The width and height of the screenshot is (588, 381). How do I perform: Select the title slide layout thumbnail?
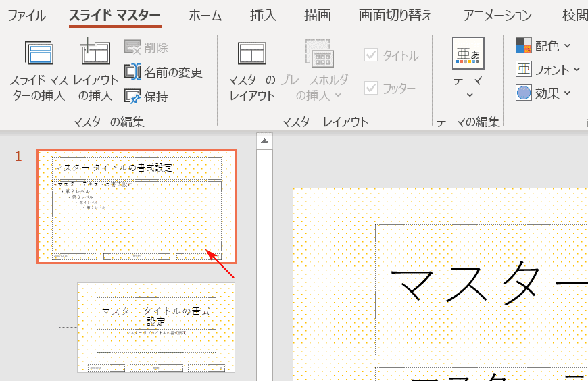(x=156, y=328)
